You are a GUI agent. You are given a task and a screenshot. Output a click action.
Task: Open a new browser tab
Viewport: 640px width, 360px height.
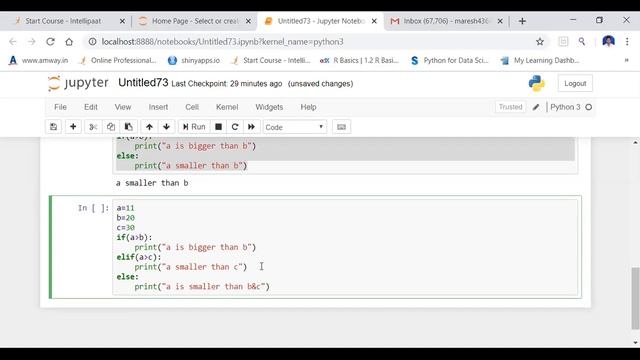coord(522,21)
